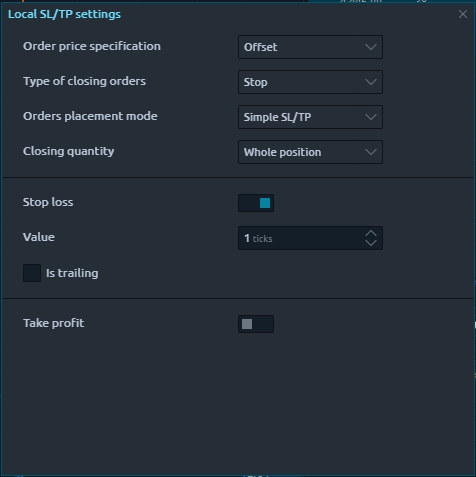Open the Orders placement mode combo box
This screenshot has width=476, height=477.
click(310, 117)
